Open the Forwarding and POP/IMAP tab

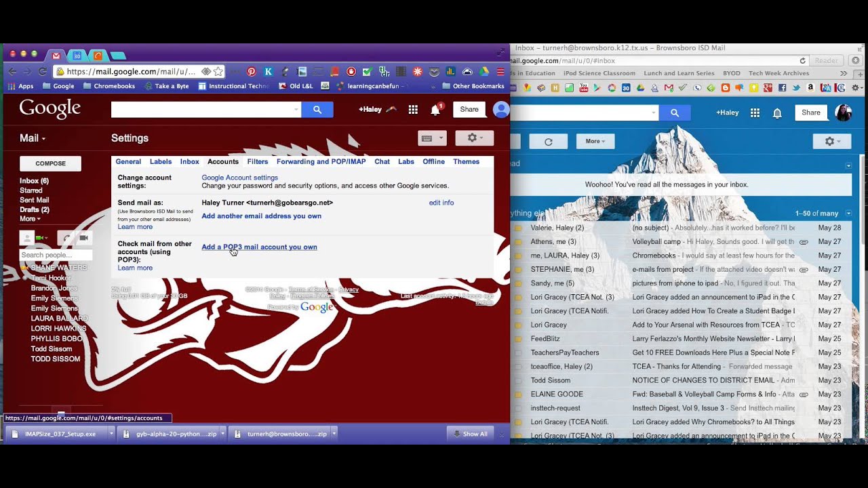tap(321, 161)
